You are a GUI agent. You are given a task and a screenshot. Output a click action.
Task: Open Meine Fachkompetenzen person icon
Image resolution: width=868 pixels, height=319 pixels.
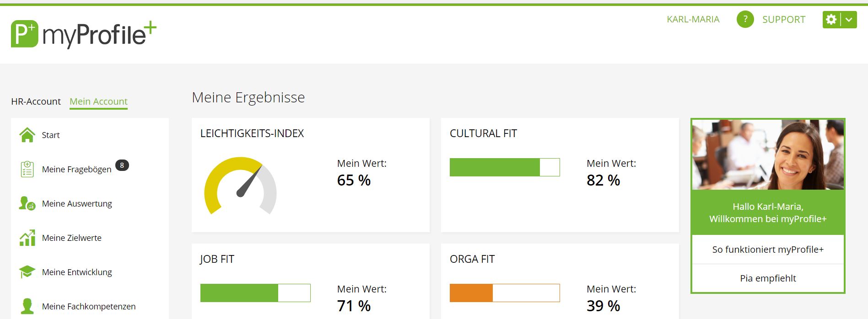click(27, 306)
